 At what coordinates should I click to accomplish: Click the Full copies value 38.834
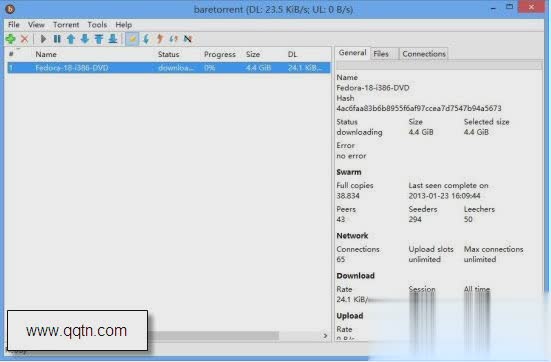[348, 196]
